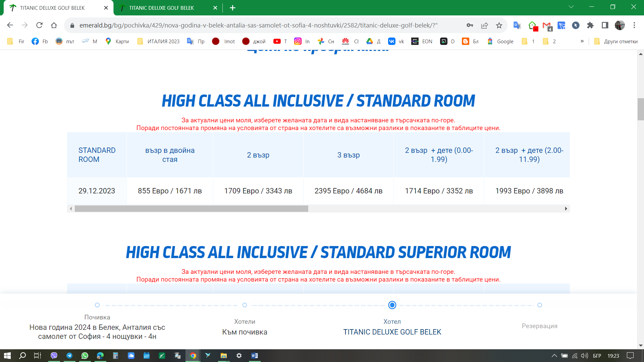The height and width of the screenshot is (362, 644).
Task: Open the Google Drive bookmark
Action: [373, 41]
